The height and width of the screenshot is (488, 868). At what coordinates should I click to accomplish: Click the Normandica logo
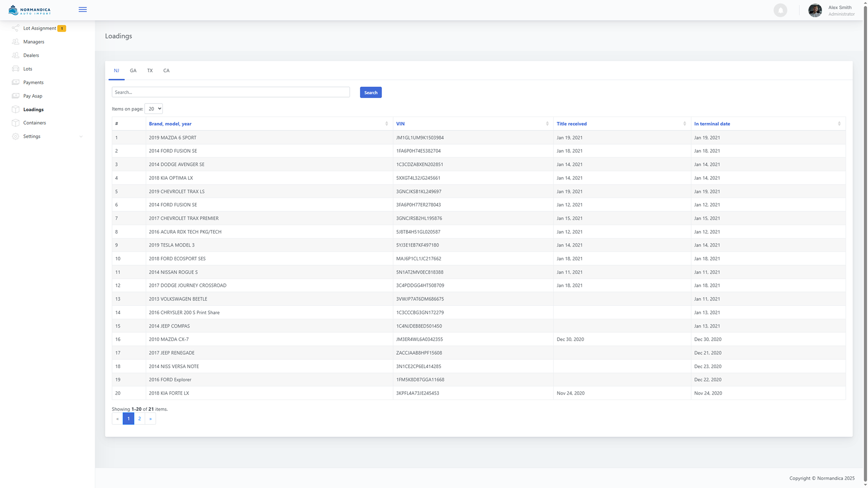coord(29,10)
